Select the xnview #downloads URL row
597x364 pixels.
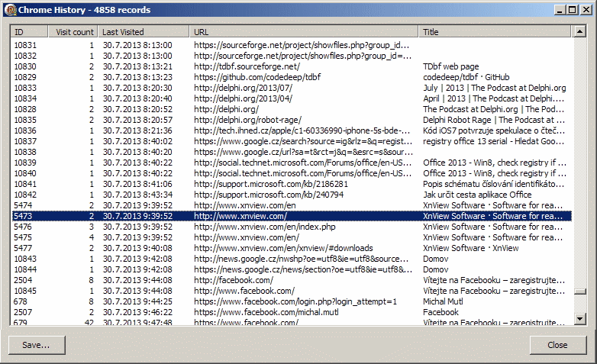(x=292, y=248)
